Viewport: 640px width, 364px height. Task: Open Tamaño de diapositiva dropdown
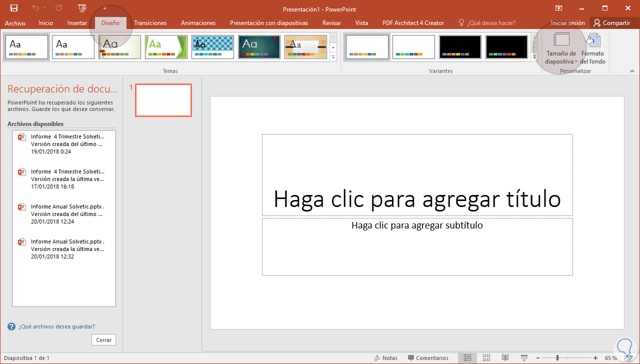click(561, 49)
